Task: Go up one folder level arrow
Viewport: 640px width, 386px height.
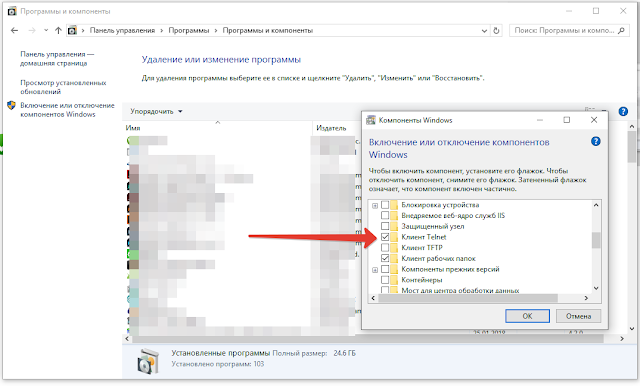Action: click(58, 30)
